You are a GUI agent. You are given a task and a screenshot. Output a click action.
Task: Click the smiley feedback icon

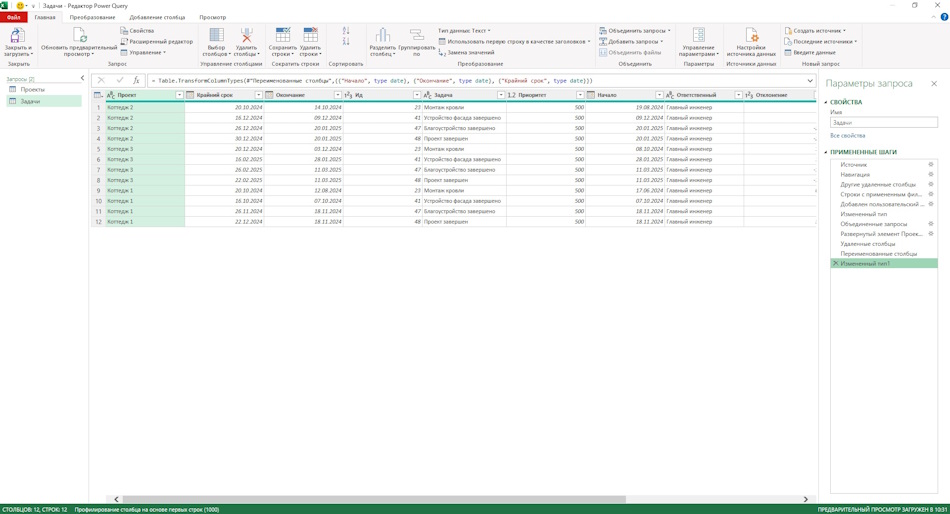(20, 5)
